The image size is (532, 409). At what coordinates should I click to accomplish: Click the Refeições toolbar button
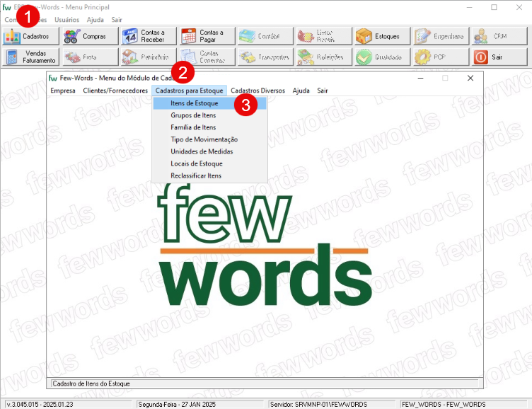pos(324,57)
